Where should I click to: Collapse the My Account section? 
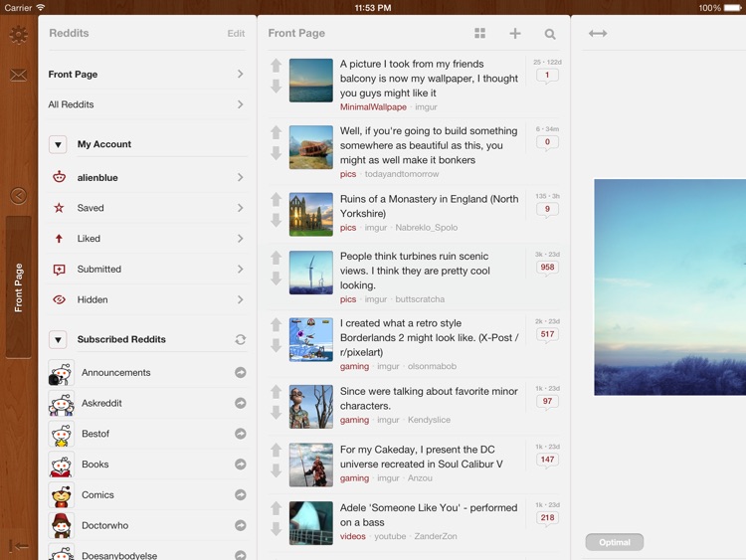click(58, 144)
